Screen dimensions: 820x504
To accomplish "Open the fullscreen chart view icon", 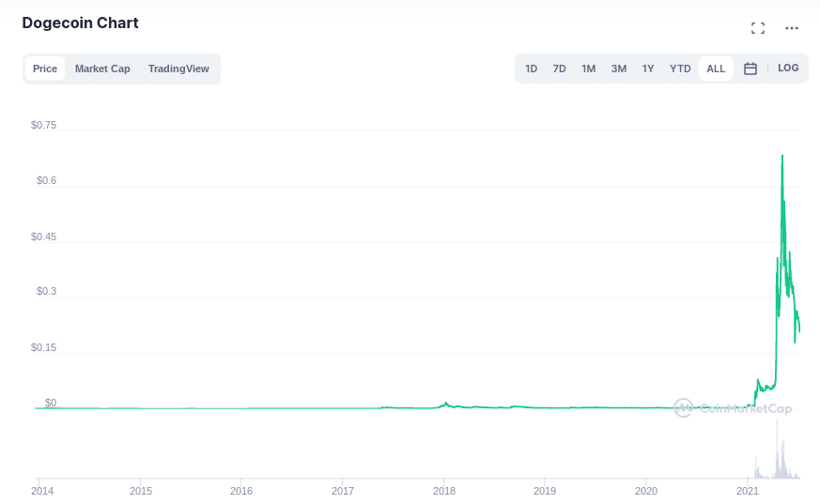I will pyautogui.click(x=758, y=28).
